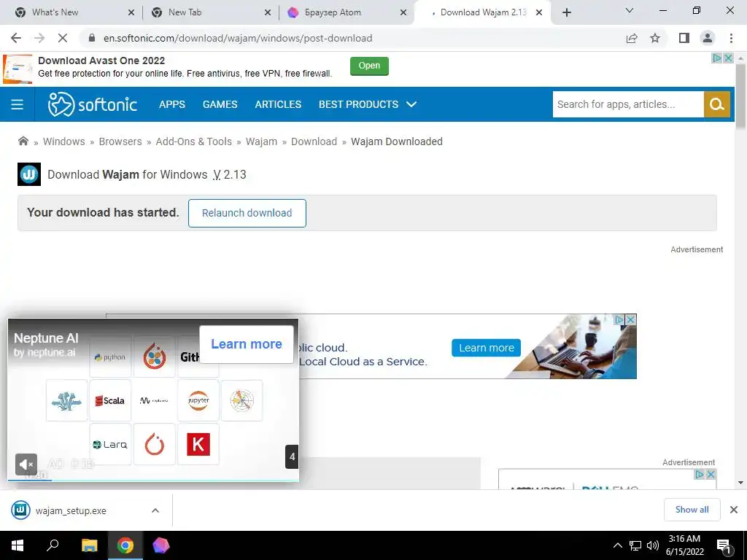Expand BEST PRODUCTS dropdown

pyautogui.click(x=368, y=104)
